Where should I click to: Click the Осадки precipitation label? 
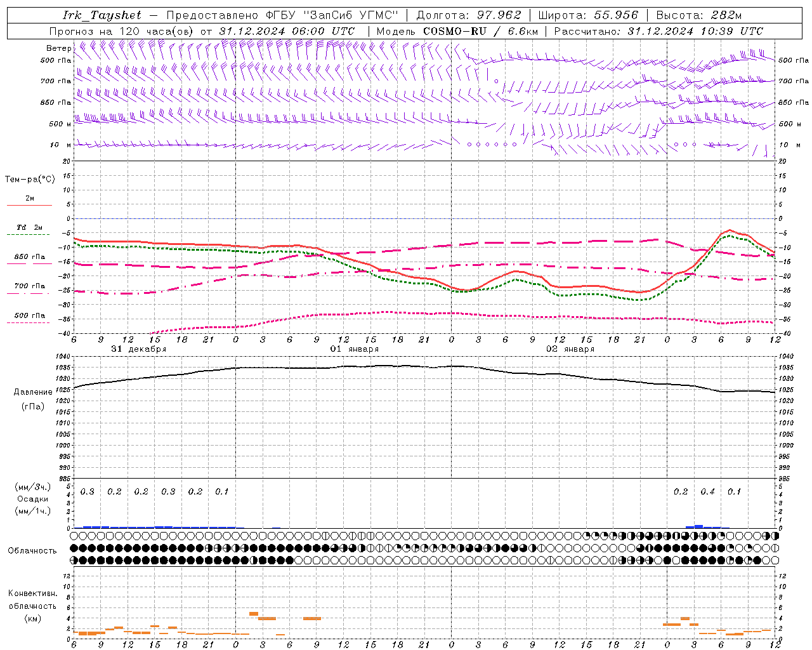[x=33, y=499]
